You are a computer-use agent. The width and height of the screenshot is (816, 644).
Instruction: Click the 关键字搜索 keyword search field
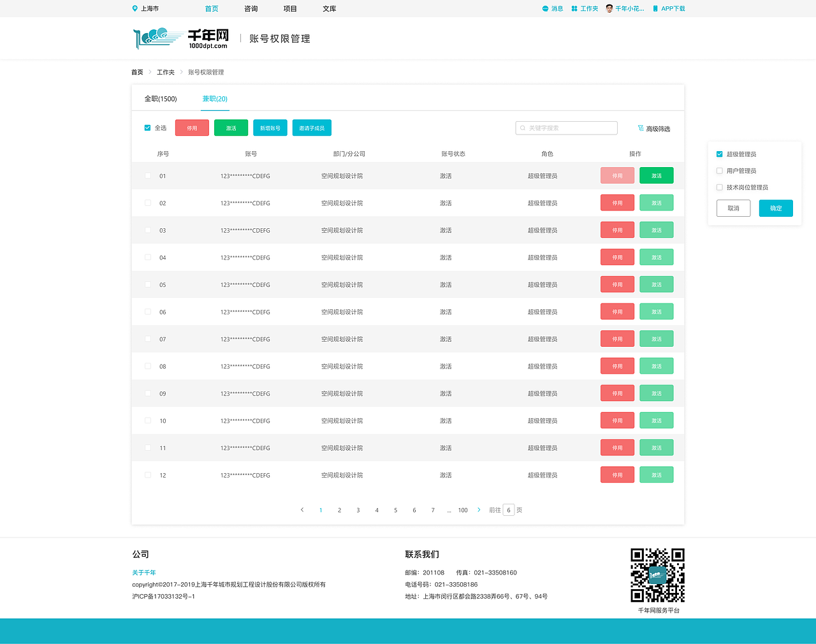click(566, 128)
